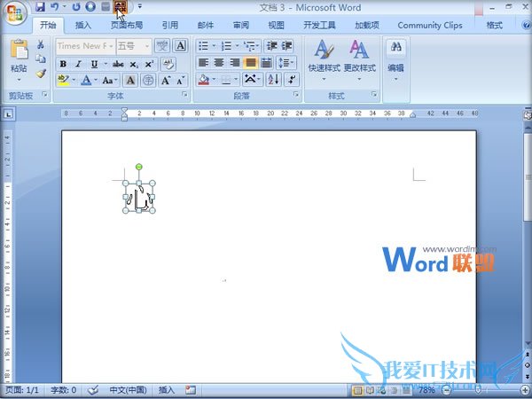Open the Font dialog launcher

tap(184, 95)
